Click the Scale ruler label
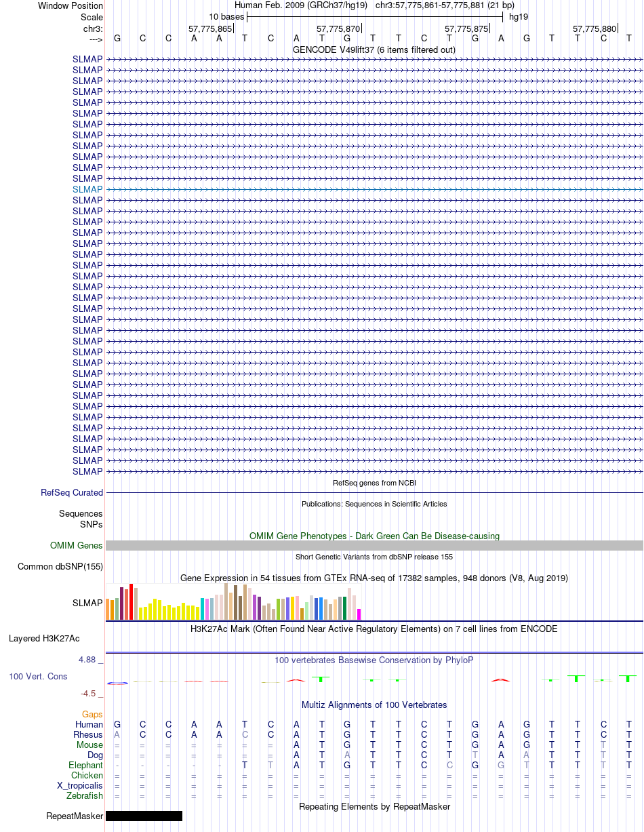The image size is (644, 832). click(92, 17)
